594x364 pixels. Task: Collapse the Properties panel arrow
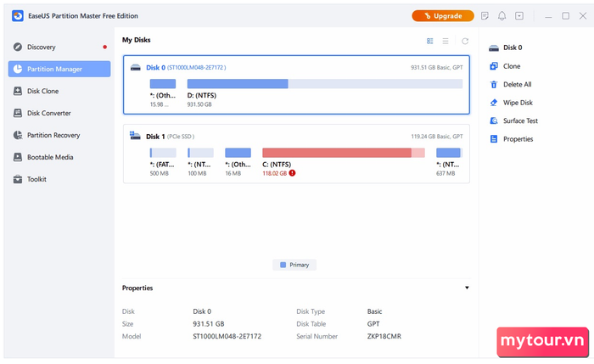pyautogui.click(x=467, y=288)
